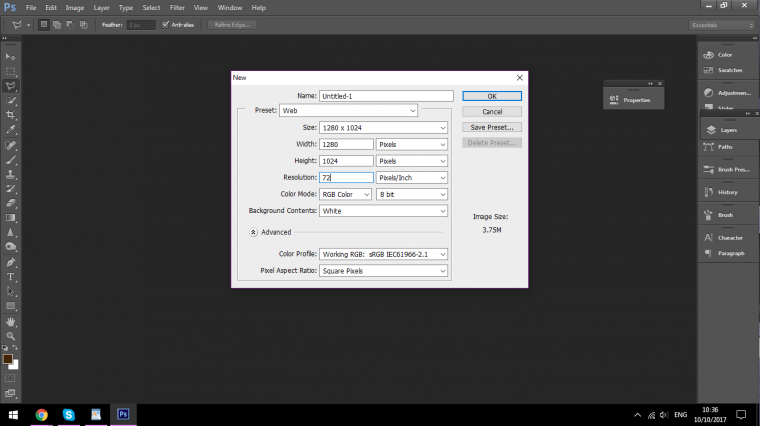Image resolution: width=760 pixels, height=426 pixels.
Task: Select the Move tool
Action: pos(10,57)
